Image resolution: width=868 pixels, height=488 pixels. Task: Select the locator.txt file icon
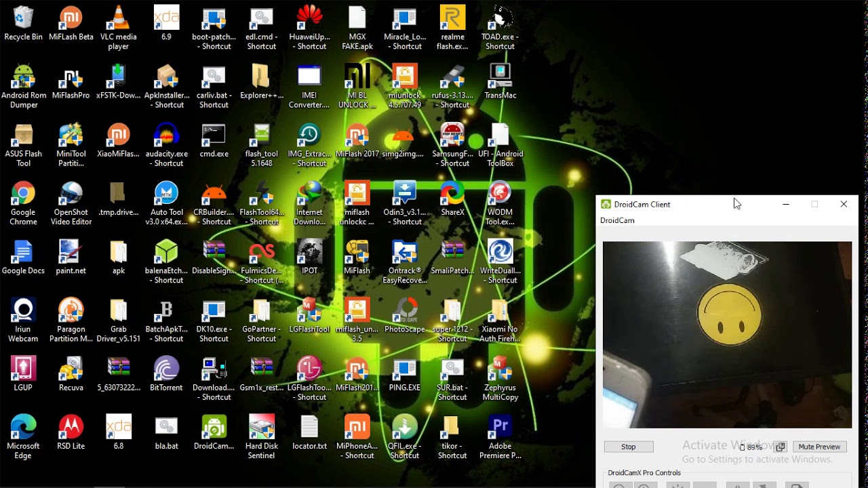pos(309,432)
